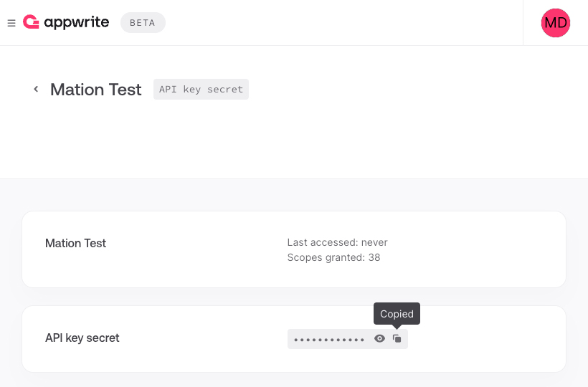Click the BETA badge
588x387 pixels.
point(143,23)
